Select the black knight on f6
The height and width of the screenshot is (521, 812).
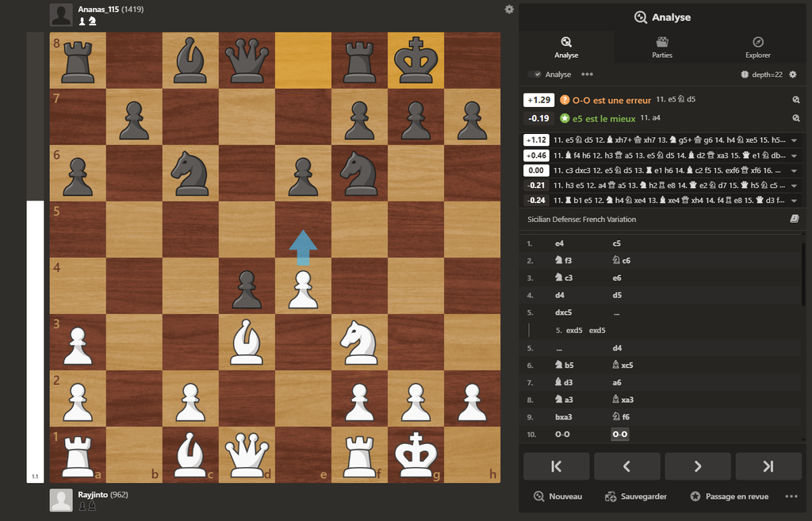pyautogui.click(x=359, y=174)
